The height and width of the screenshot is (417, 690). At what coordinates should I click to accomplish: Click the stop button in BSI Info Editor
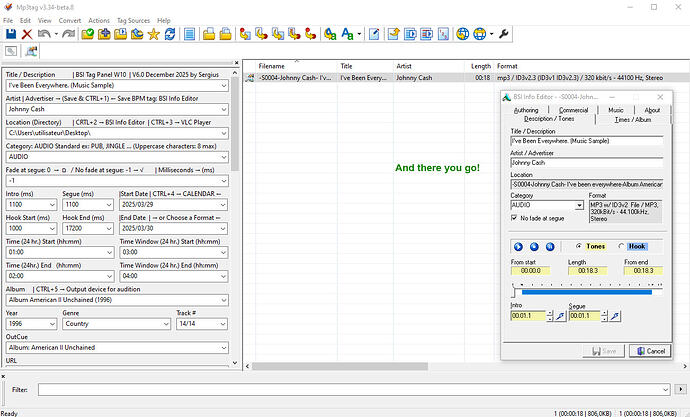click(x=534, y=247)
